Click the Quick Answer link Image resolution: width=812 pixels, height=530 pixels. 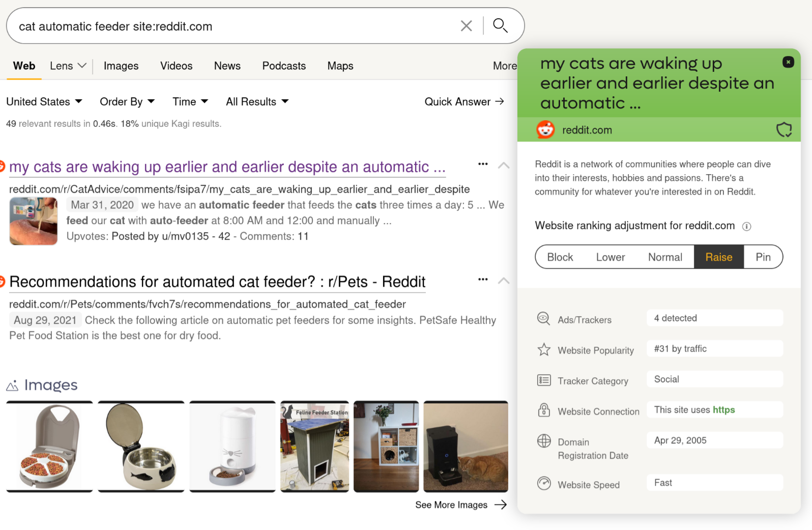click(x=464, y=102)
